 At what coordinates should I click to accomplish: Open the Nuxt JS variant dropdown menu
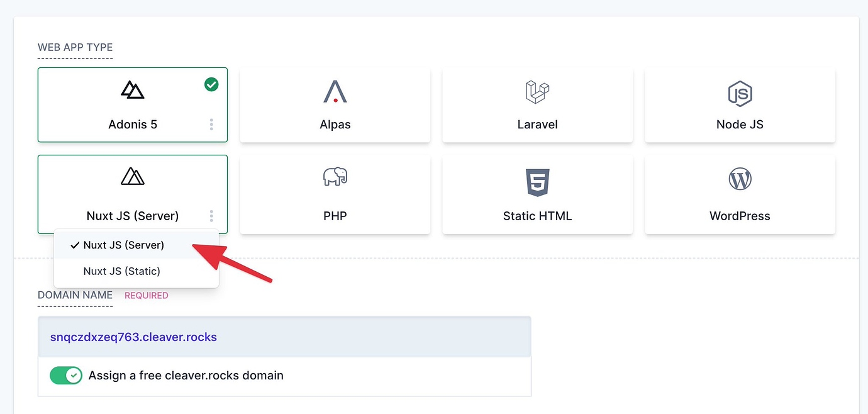(x=211, y=216)
